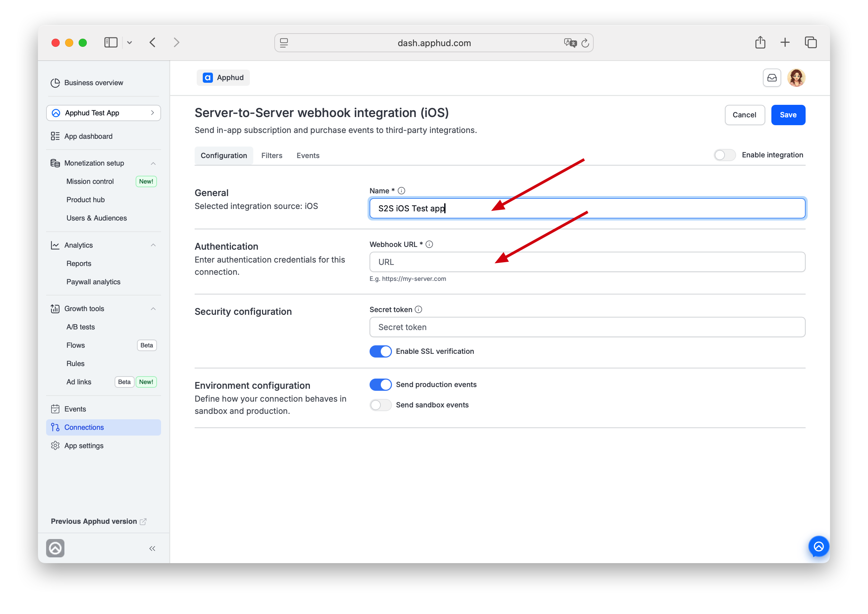Open Previous Apphud version link
868x614 pixels.
coord(98,521)
